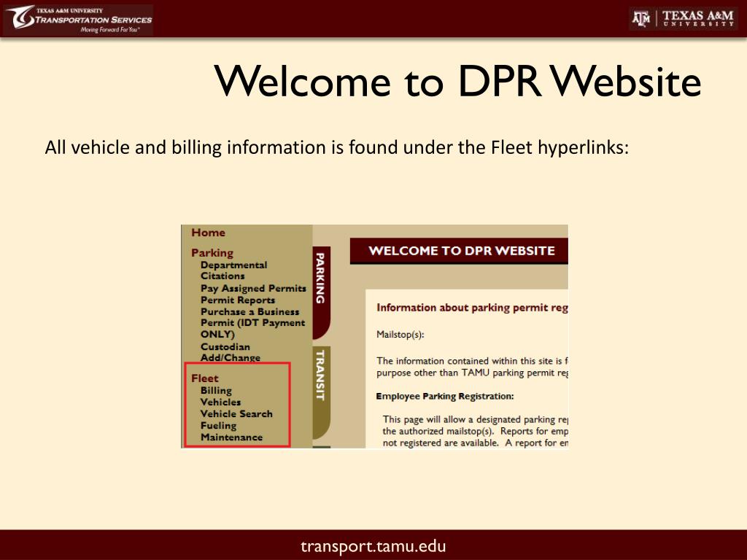This screenshot has height=560, width=747.
Task: Open Purchase a Business Permit link
Action: [x=252, y=323]
